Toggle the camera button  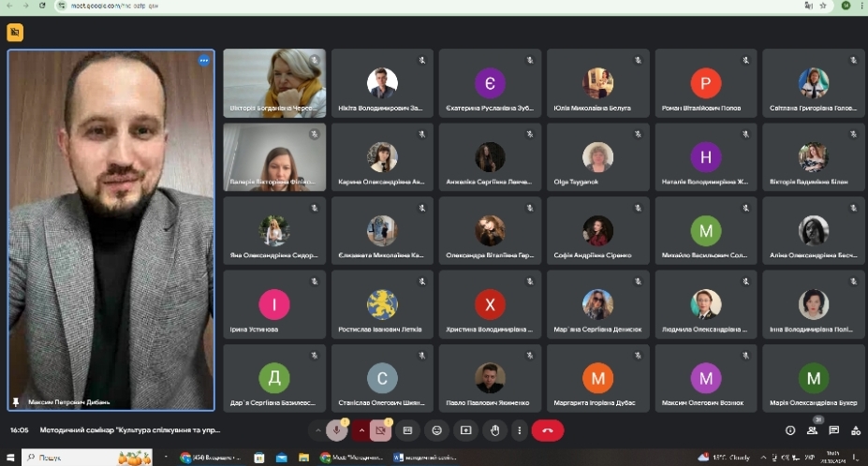point(380,430)
